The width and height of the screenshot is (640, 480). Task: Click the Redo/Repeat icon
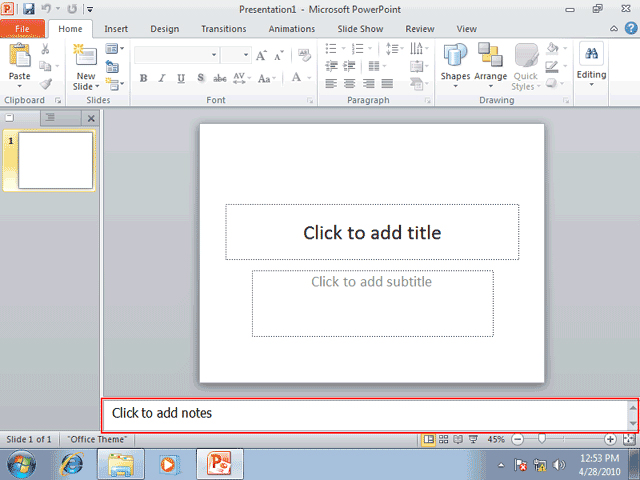[x=72, y=9]
